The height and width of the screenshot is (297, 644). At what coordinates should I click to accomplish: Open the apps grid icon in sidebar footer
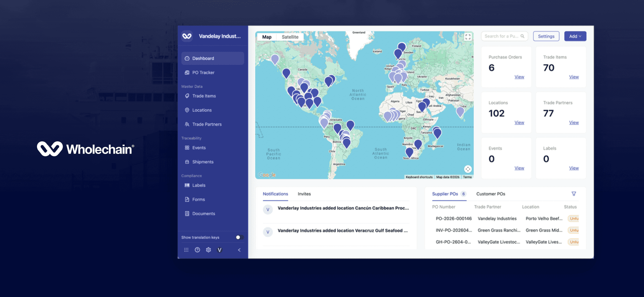[186, 250]
